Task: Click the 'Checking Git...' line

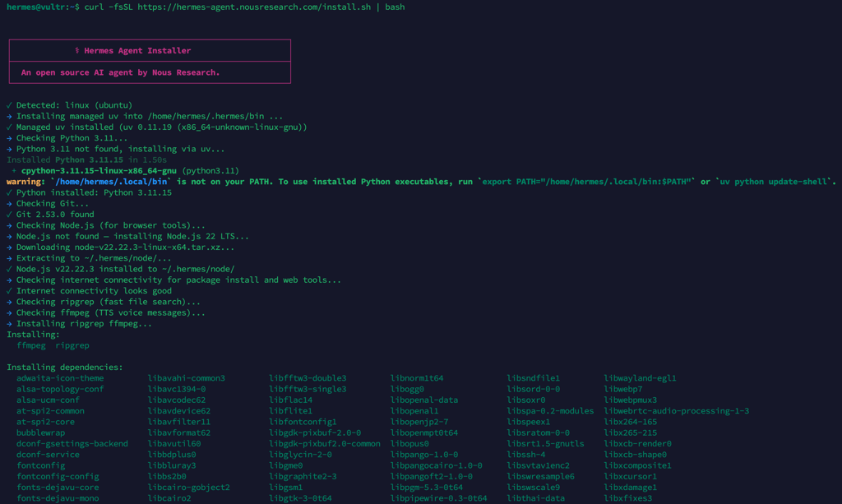Action: pos(48,203)
